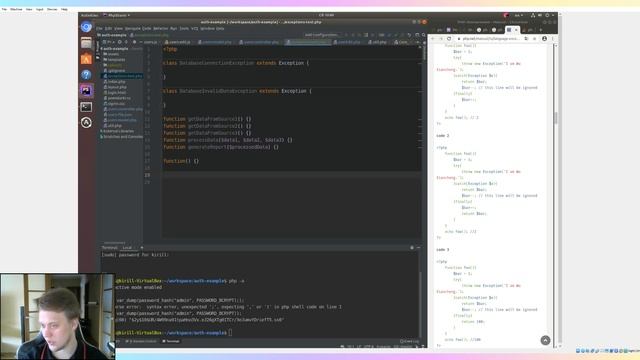The width and height of the screenshot is (640, 360).
Task: Open Software Updater in the dock
Action: 86,122
